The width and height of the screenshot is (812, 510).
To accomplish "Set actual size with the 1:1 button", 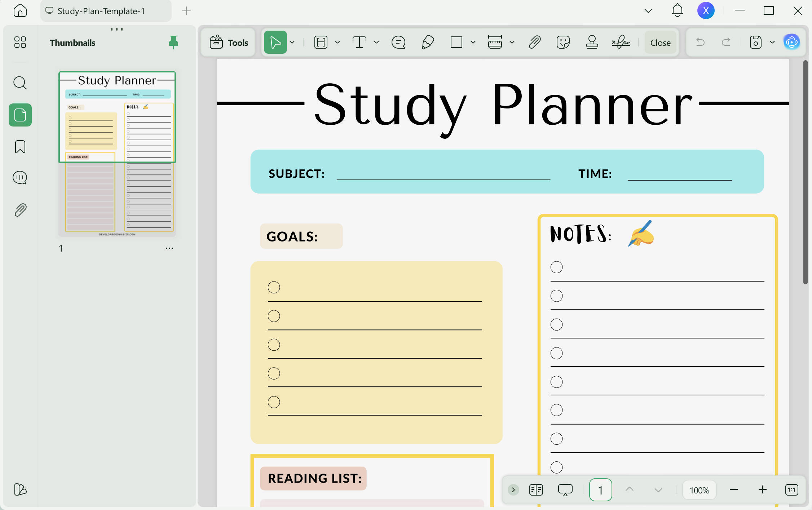I will click(792, 490).
